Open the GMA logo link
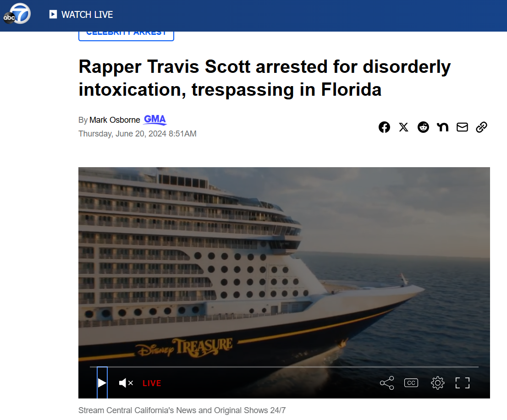The width and height of the screenshot is (507, 420). click(155, 120)
